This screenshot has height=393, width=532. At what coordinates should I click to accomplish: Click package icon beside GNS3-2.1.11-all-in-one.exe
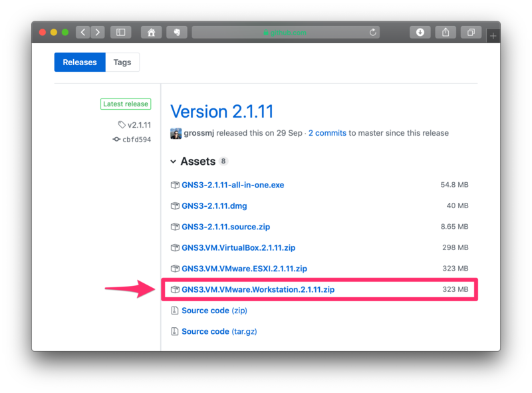pyautogui.click(x=175, y=185)
